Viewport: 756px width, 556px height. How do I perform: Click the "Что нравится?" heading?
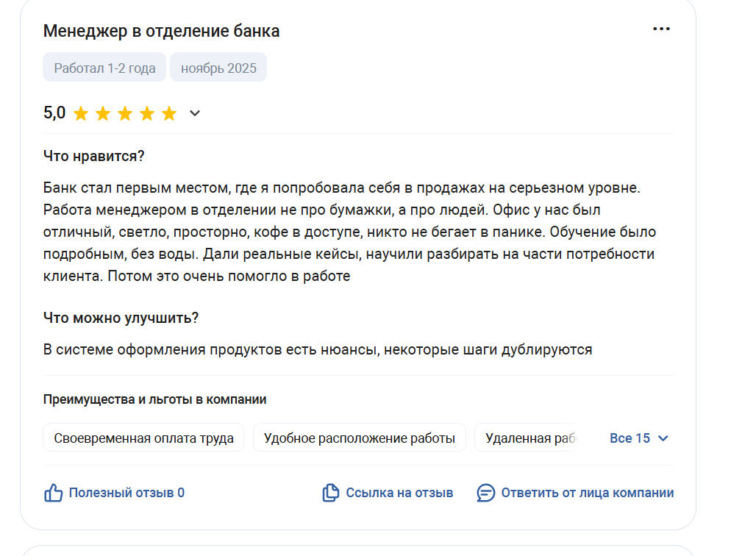(x=93, y=157)
